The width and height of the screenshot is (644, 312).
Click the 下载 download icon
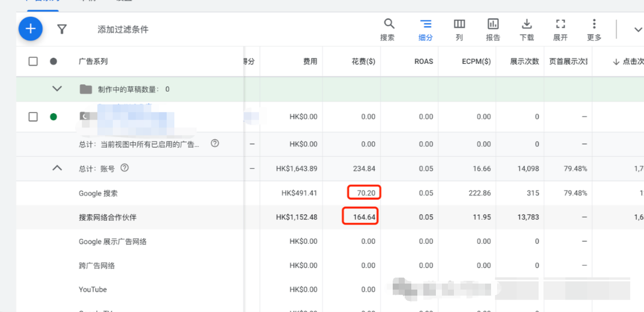pos(527,30)
